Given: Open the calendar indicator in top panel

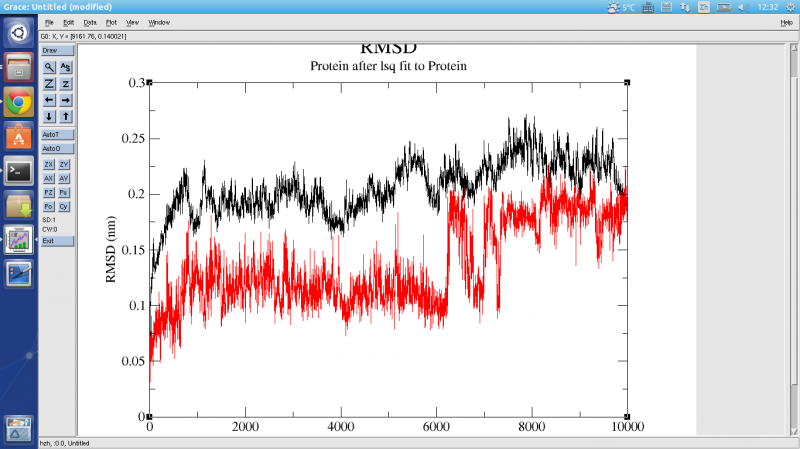Looking at the screenshot, I should tap(666, 7).
